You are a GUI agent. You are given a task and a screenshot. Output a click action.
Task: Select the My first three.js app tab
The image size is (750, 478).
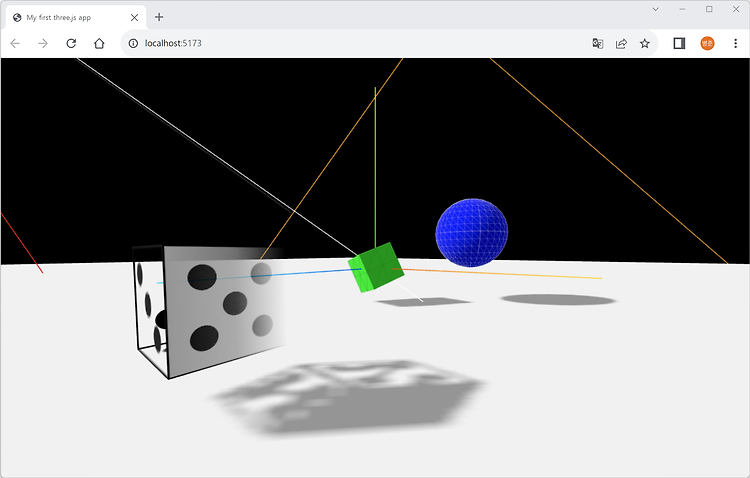pos(76,18)
